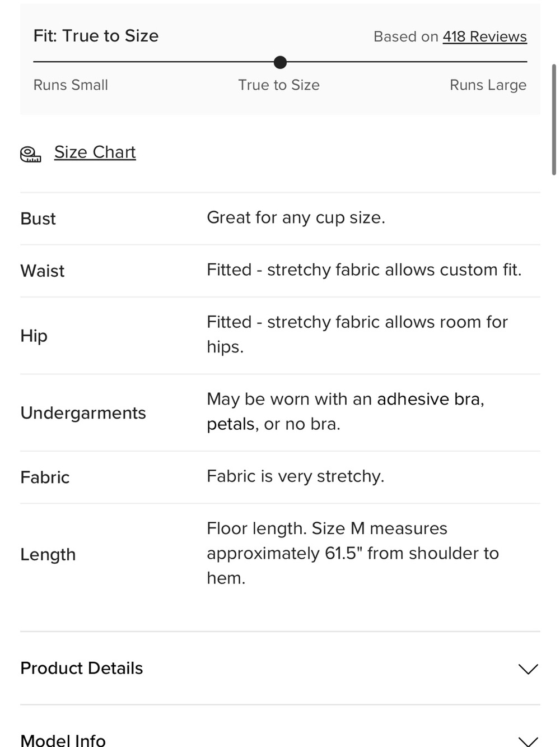Expand the Product Details section
The height and width of the screenshot is (747, 560).
(280, 668)
